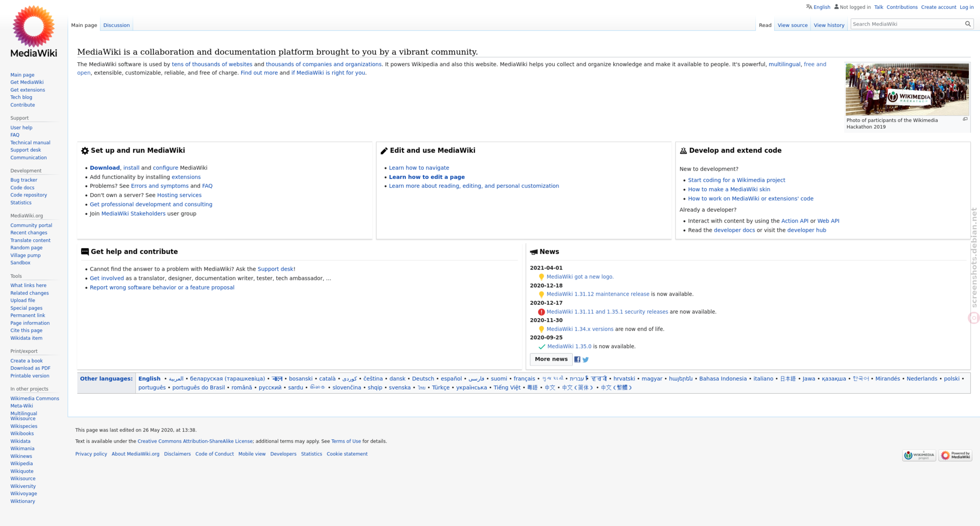Click English language selector link

(x=822, y=7)
